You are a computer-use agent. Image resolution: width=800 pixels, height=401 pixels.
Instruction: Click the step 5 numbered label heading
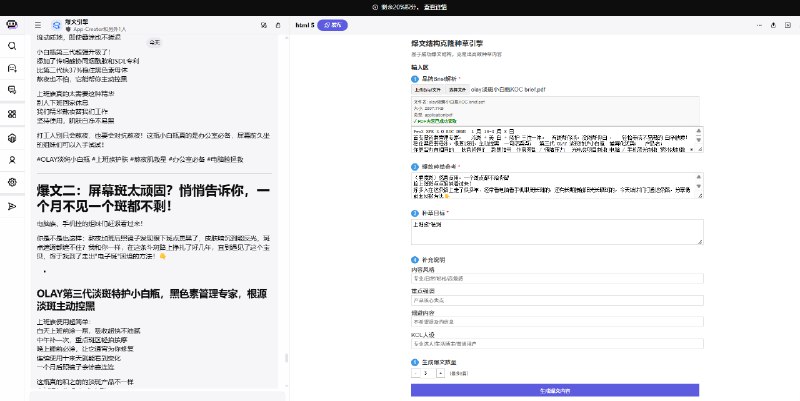[x=434, y=362]
